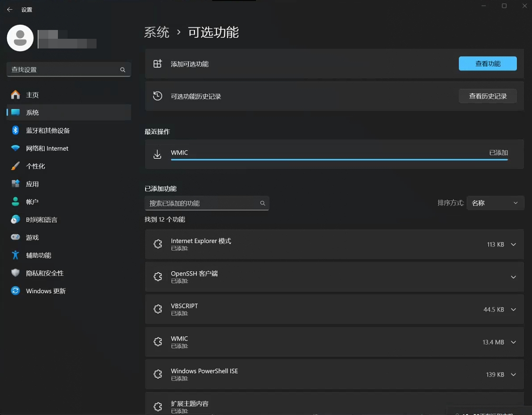Image resolution: width=532 pixels, height=415 pixels.
Task: Click the gear icon for OpenSSH 客户端
Action: [158, 277]
